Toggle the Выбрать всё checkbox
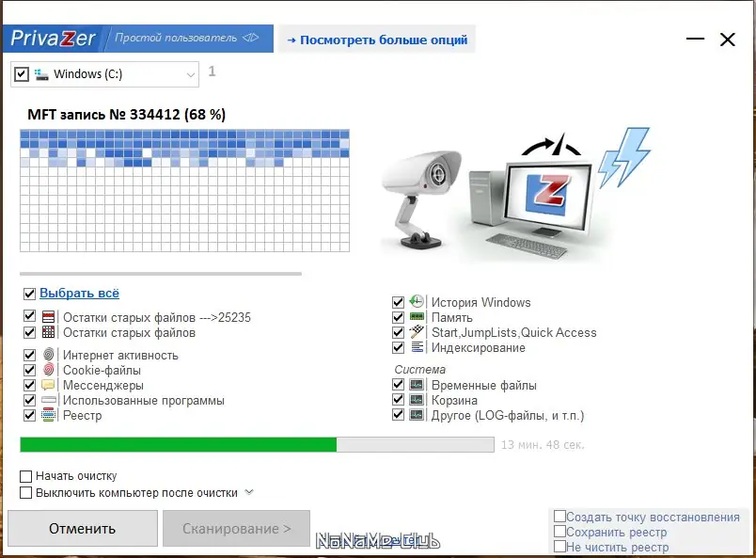Screen dimensions: 756x558 click(x=29, y=294)
